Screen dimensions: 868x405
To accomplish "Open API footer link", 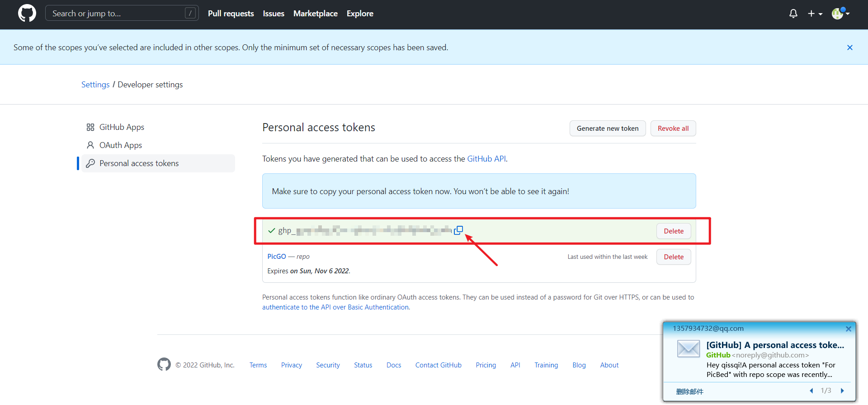I will pos(515,365).
